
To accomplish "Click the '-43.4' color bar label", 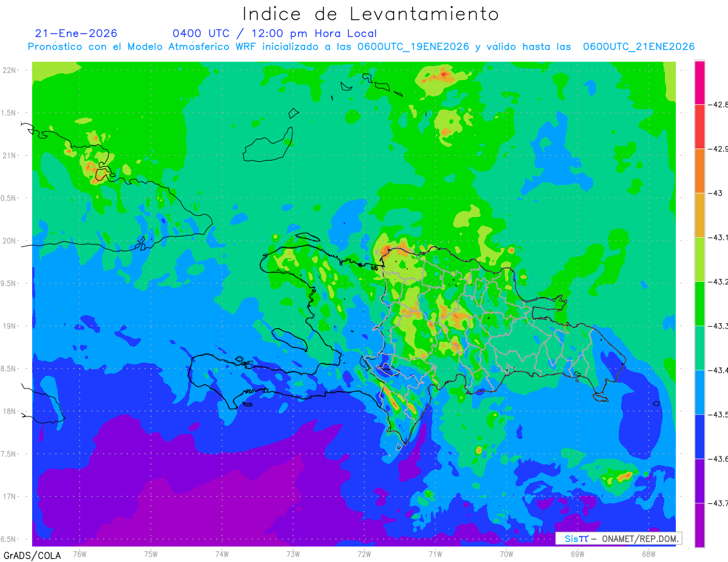I will pyautogui.click(x=719, y=370).
